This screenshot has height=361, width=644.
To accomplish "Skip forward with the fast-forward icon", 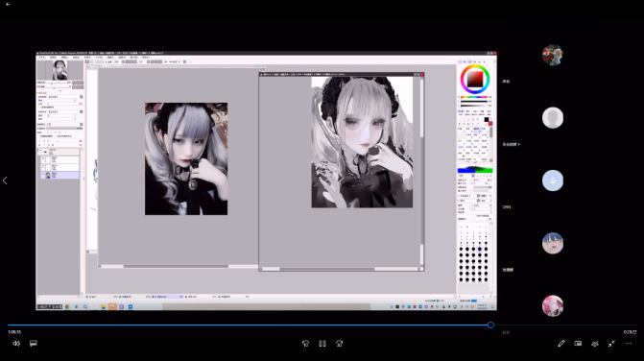I will tap(339, 344).
